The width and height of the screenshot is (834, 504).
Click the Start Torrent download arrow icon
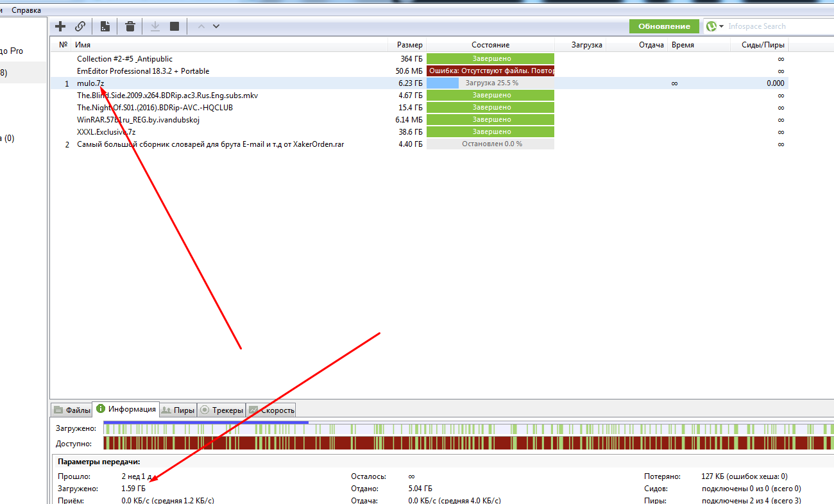point(155,26)
